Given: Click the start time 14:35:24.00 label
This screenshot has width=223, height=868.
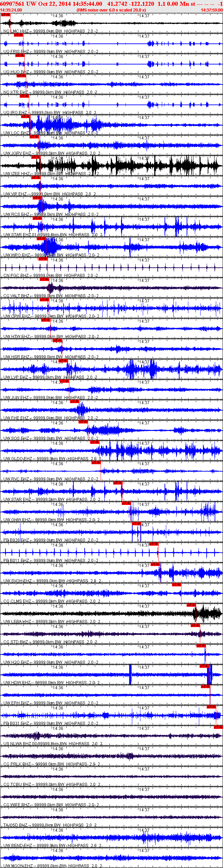Looking at the screenshot, I should (x=11, y=10).
